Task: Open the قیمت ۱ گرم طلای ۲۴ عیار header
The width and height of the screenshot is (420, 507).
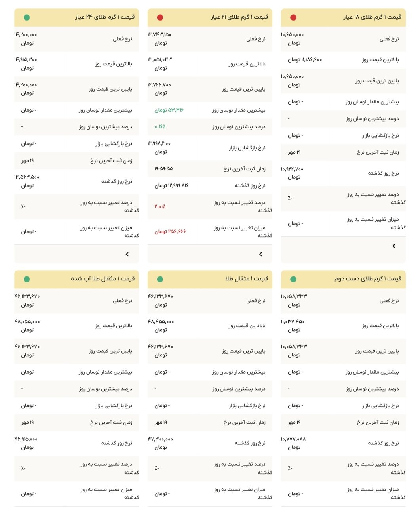Action: coord(105,17)
